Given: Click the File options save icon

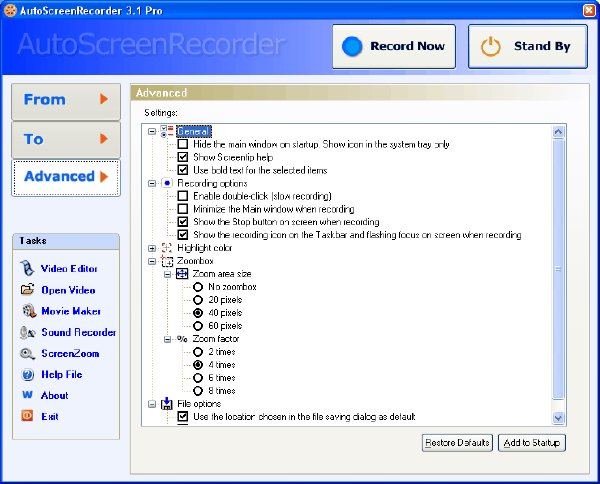Looking at the screenshot, I should pyautogui.click(x=167, y=403).
